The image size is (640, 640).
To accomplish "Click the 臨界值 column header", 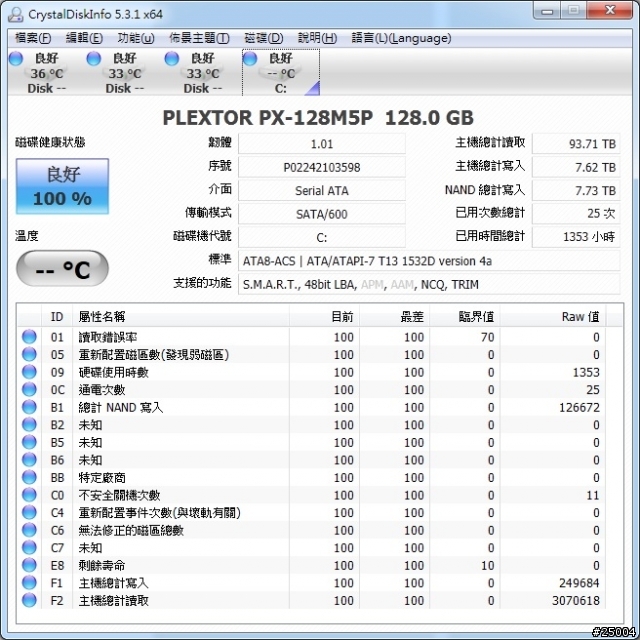I will coord(464,316).
